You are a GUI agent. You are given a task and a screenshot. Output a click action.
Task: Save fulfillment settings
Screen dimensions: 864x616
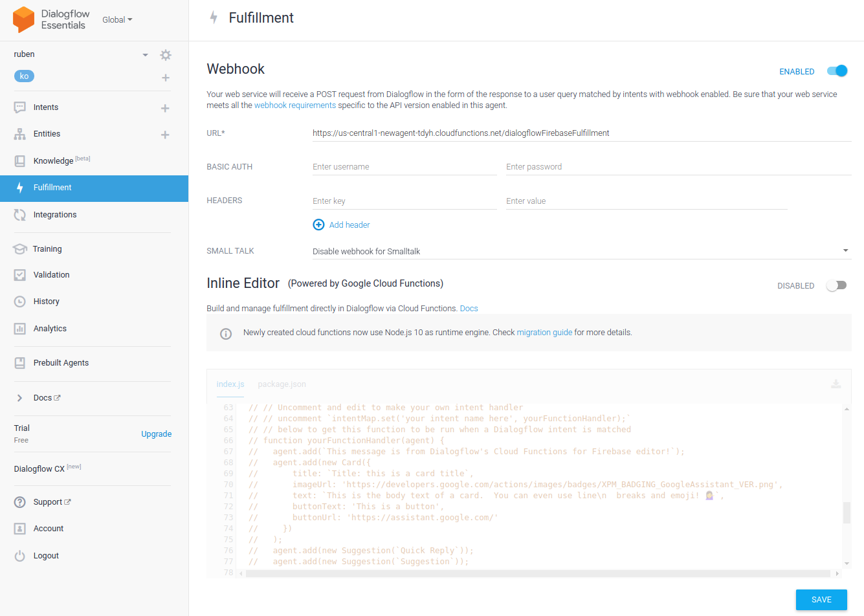(x=821, y=600)
